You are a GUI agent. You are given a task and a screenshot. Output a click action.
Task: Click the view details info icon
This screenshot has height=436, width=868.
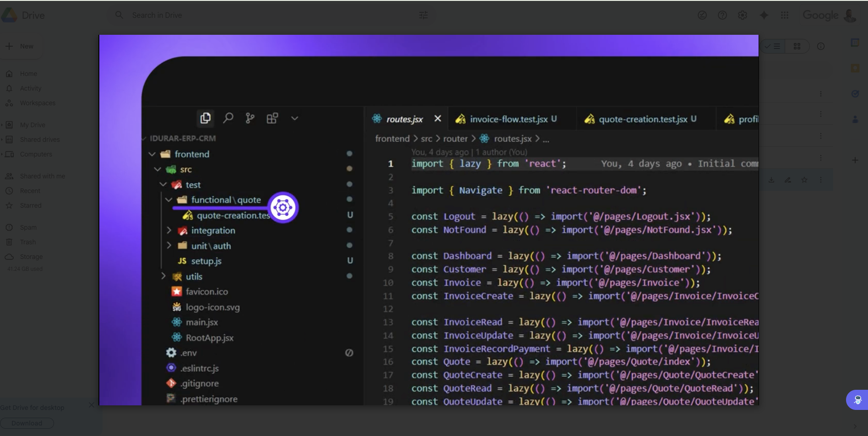tap(821, 46)
